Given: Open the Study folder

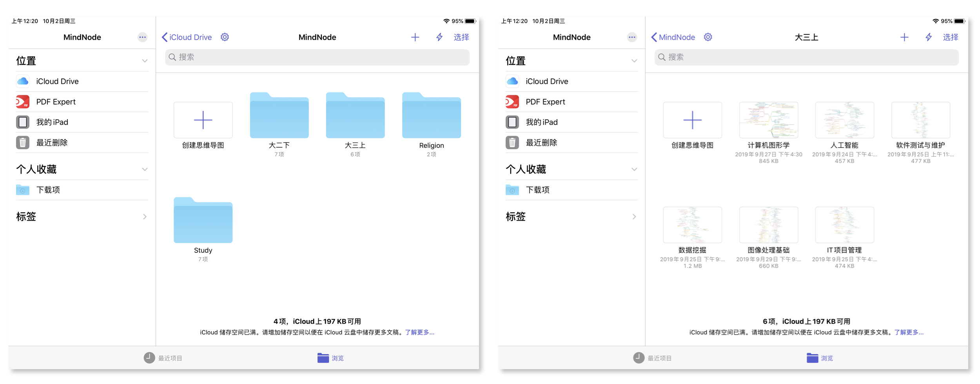Looking at the screenshot, I should point(203,220).
